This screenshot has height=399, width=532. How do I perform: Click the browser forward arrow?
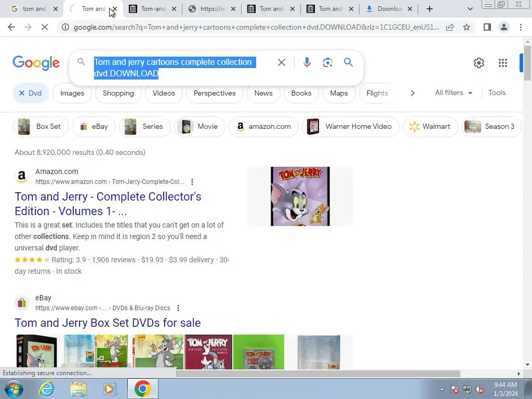click(28, 27)
